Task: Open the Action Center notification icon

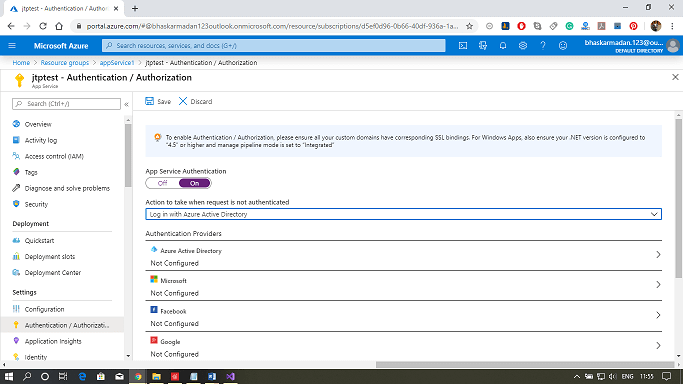Action: (666, 376)
